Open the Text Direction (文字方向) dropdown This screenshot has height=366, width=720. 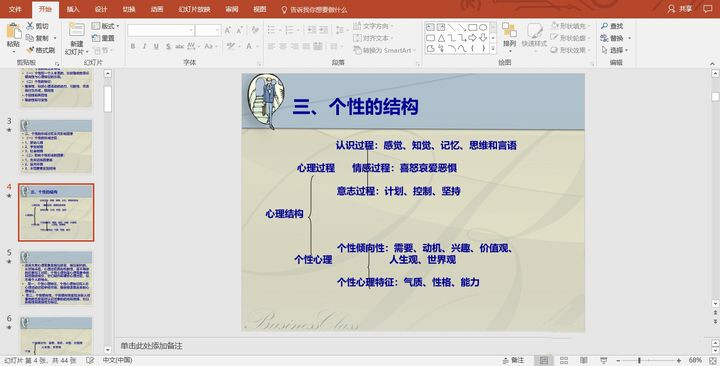click(372, 26)
